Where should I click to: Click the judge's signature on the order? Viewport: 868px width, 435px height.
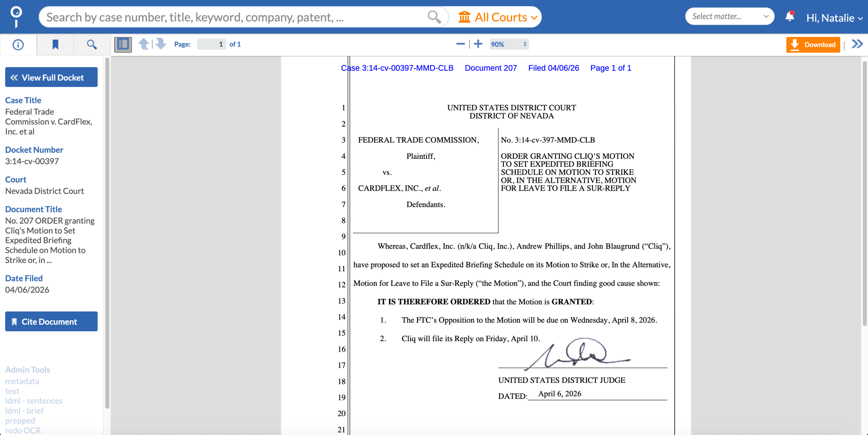[x=577, y=353]
